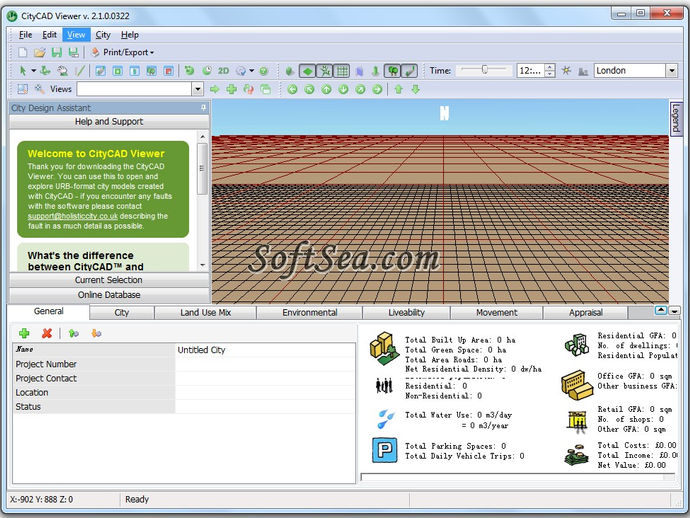This screenshot has width=690, height=518.
Task: Switch to the 2D view icon
Action: pyautogui.click(x=224, y=70)
